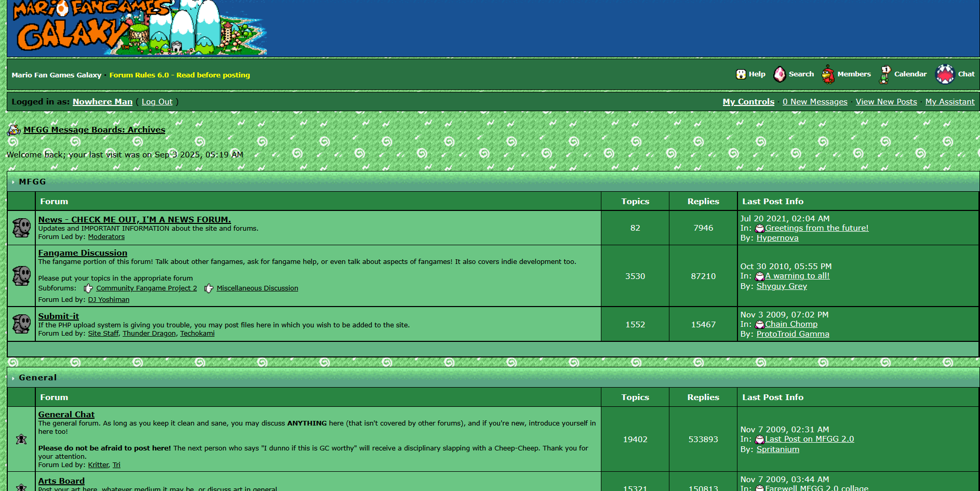Click Techokami leader link

click(197, 334)
